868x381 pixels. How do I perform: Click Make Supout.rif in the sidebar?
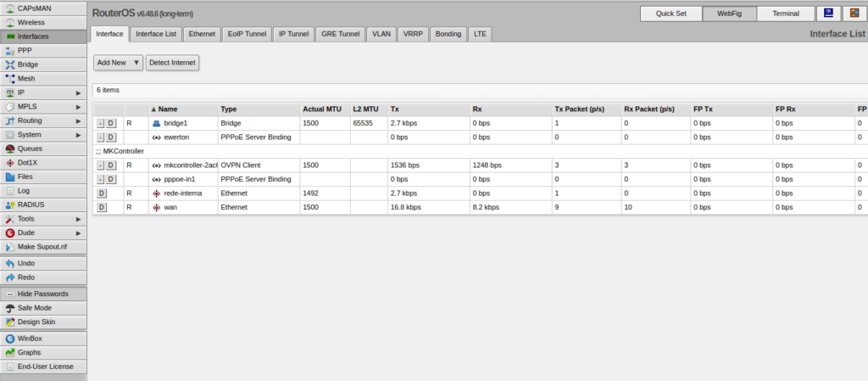(43, 247)
